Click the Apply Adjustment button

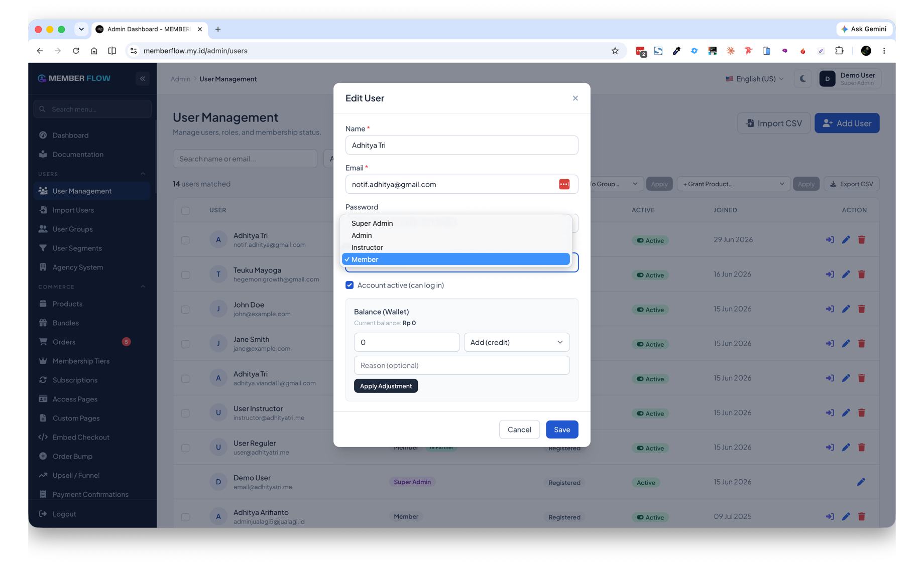386,386
